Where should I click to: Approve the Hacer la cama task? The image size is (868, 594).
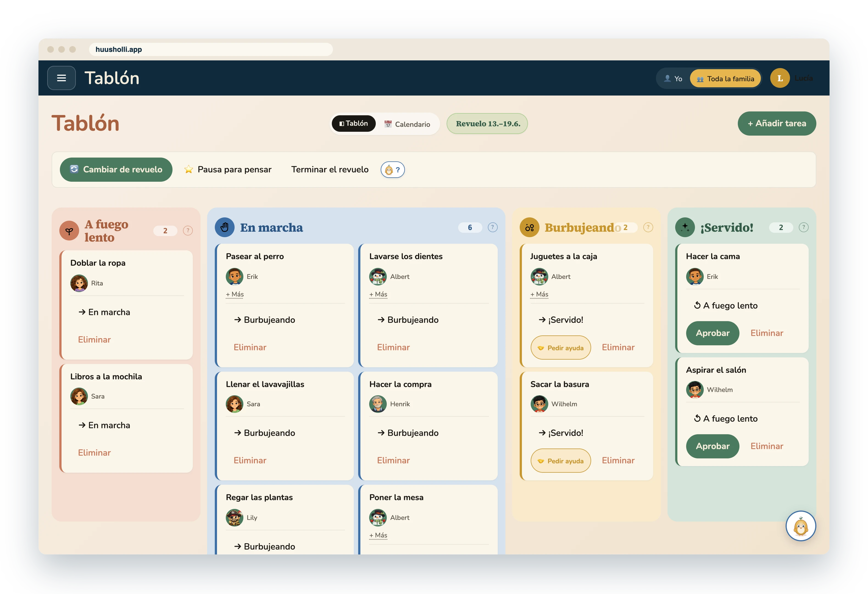(712, 333)
